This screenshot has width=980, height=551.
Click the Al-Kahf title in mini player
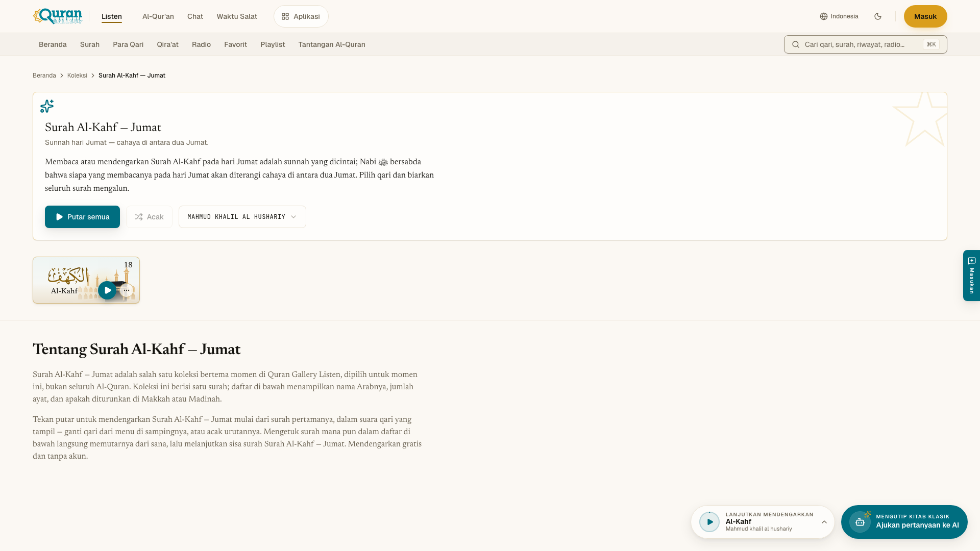point(738,521)
